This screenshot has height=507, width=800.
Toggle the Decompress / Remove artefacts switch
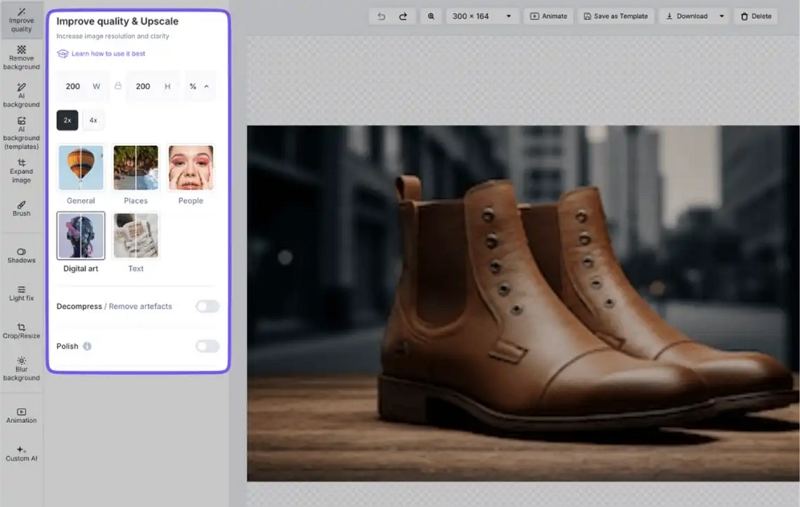click(x=207, y=307)
